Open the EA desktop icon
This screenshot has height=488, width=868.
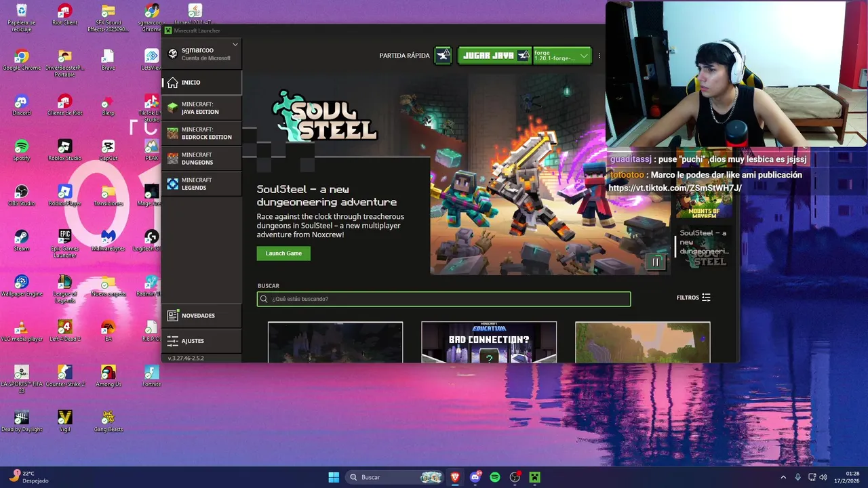pos(108,331)
